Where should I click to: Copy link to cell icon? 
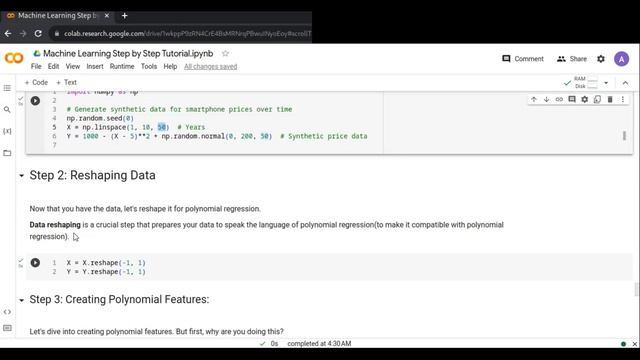(x=559, y=99)
